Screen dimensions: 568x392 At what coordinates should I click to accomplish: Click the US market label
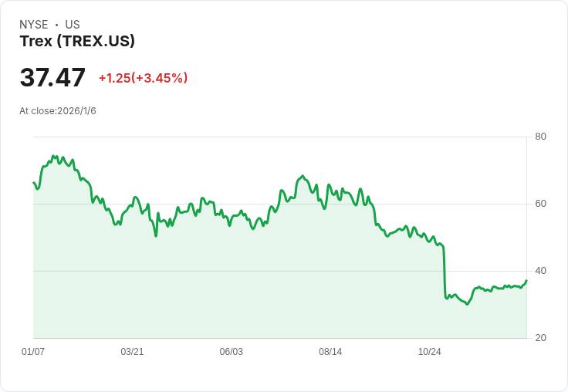(73, 25)
